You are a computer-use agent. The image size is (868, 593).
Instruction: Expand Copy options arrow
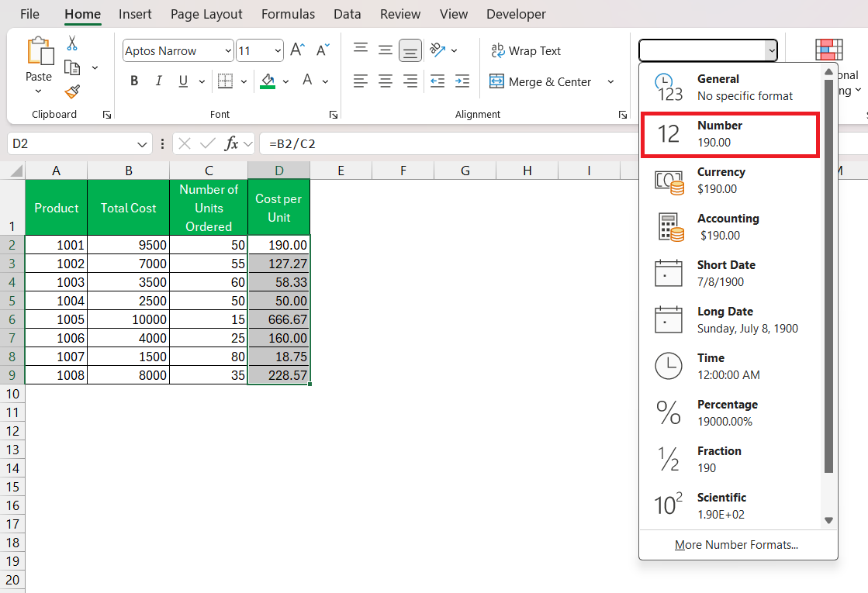(x=95, y=67)
